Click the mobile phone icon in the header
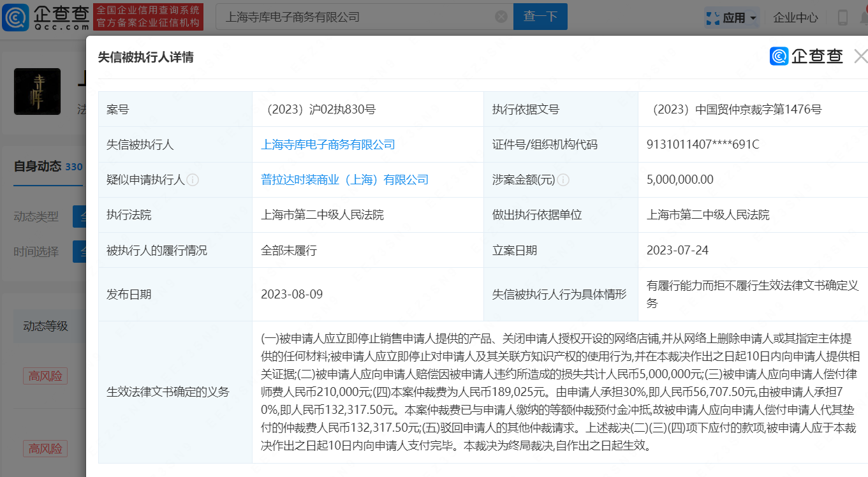Screen dimensions: 868x477 point(843,18)
